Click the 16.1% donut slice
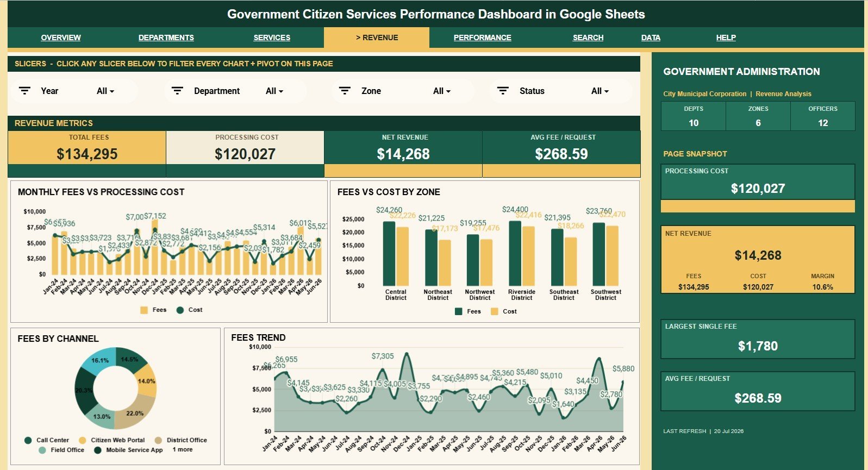The height and width of the screenshot is (470, 868). (100, 361)
